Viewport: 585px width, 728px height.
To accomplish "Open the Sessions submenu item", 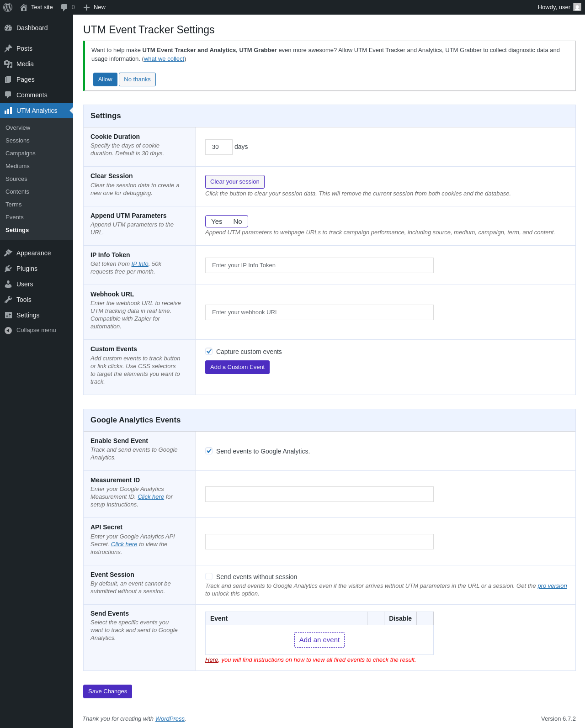I will coord(17,141).
